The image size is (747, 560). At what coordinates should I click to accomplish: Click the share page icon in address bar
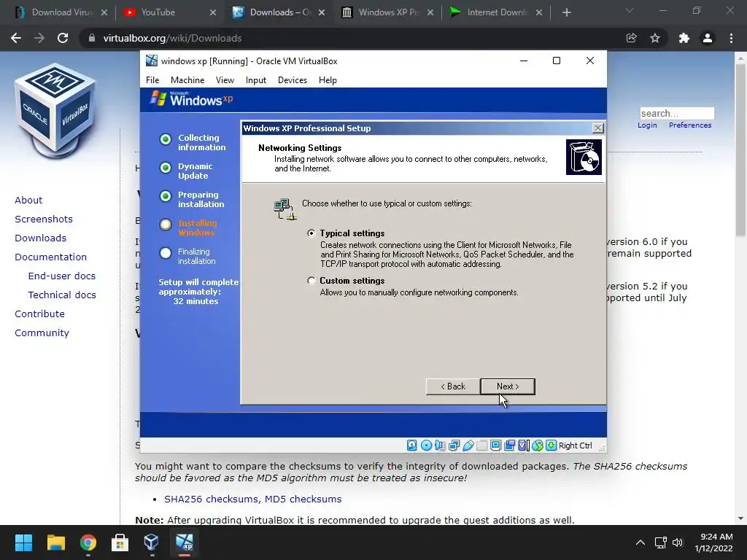(x=631, y=38)
